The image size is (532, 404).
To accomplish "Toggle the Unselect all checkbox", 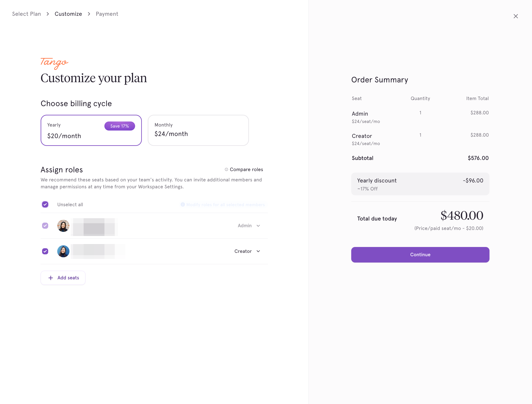I will coord(45,204).
